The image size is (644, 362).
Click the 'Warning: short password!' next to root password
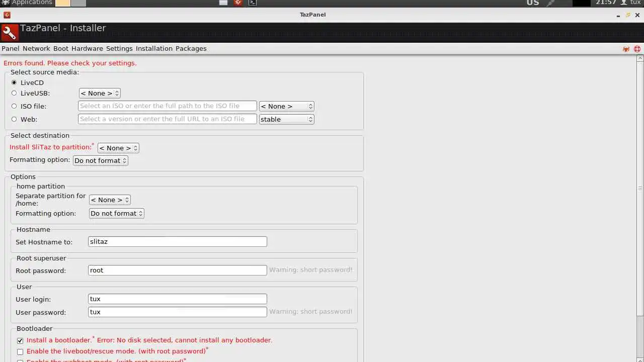click(310, 270)
